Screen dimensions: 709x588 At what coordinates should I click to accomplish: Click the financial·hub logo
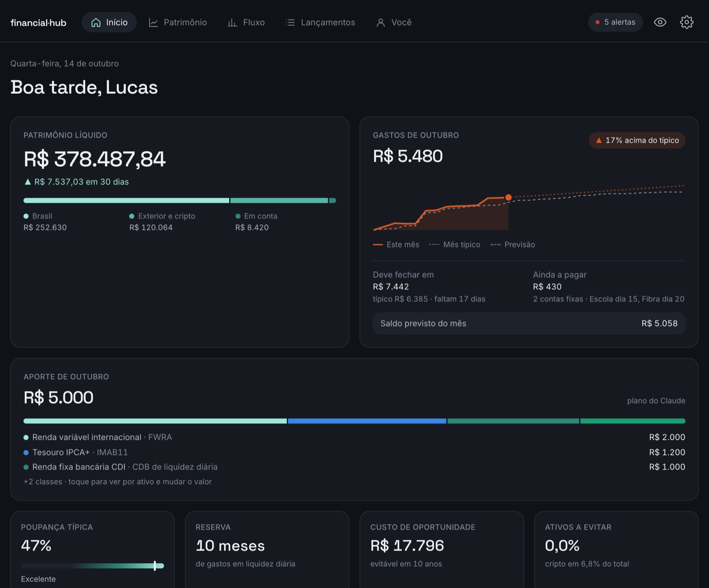(38, 23)
